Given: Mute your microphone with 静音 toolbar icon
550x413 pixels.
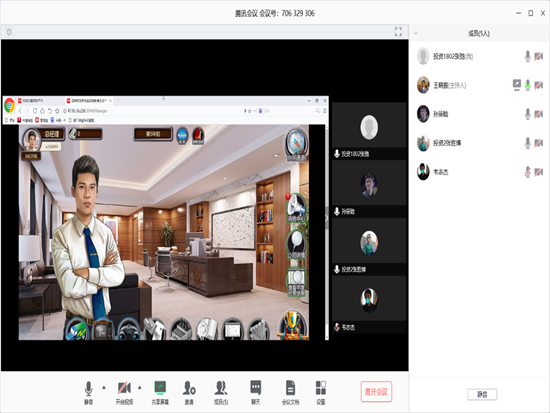Looking at the screenshot, I should [x=89, y=393].
